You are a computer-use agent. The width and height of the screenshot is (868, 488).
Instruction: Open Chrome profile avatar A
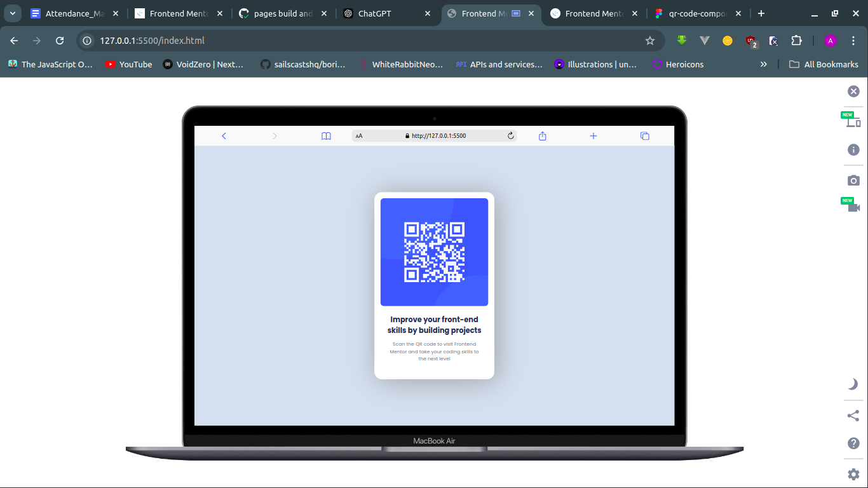(x=830, y=41)
